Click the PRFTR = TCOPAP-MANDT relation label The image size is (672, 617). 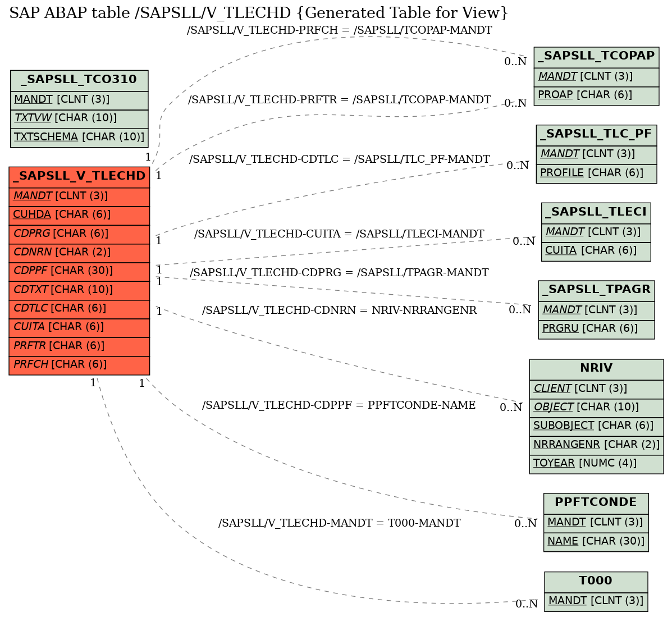[x=340, y=100]
